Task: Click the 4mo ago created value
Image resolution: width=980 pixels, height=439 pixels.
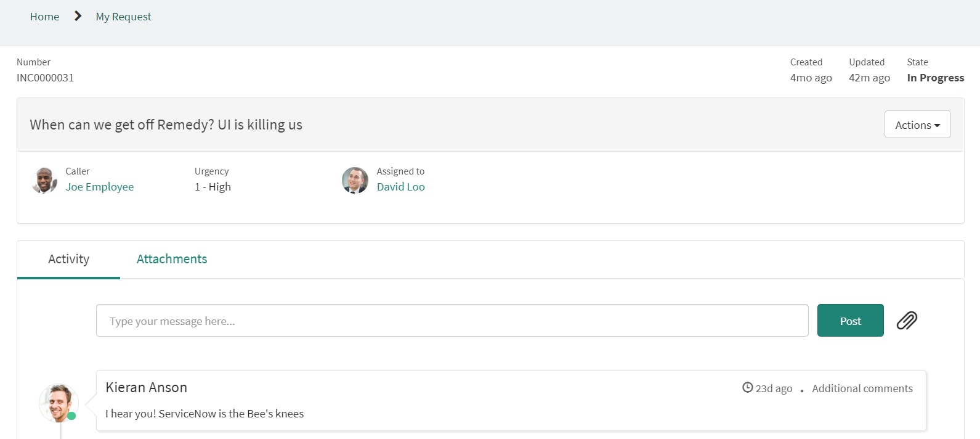Action: coord(811,78)
